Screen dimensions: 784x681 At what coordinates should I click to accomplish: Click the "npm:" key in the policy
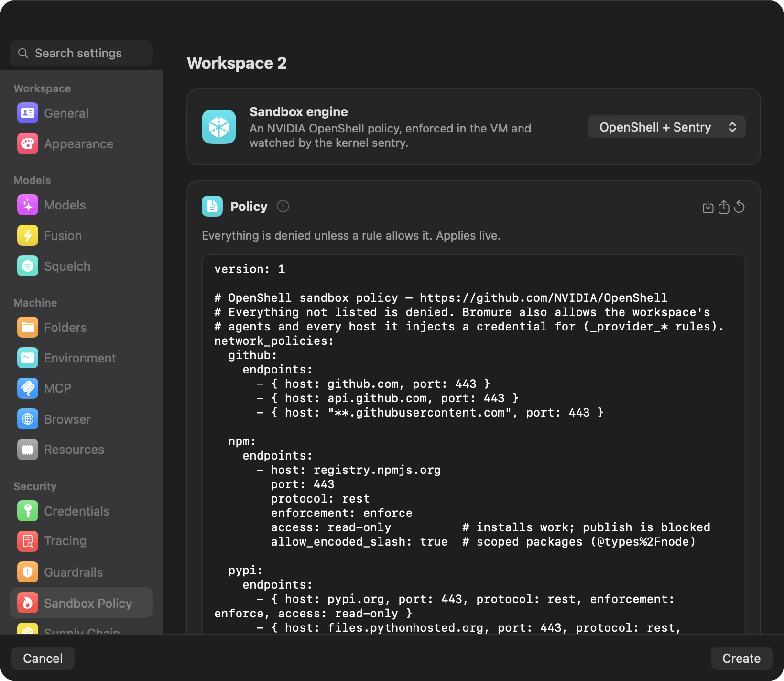pyautogui.click(x=242, y=441)
